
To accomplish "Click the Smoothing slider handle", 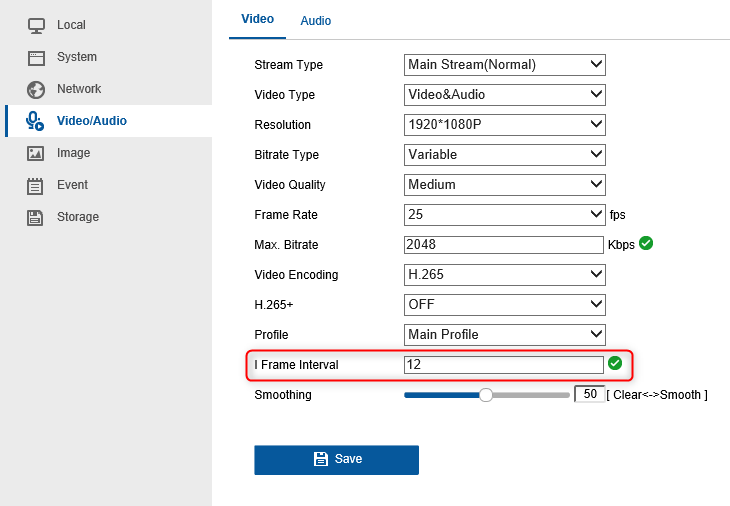I will [486, 395].
